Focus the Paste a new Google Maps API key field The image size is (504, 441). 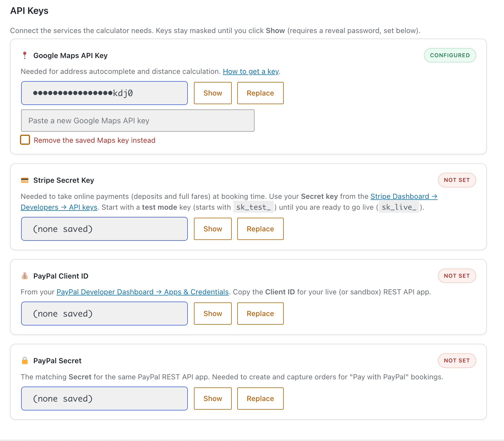138,121
